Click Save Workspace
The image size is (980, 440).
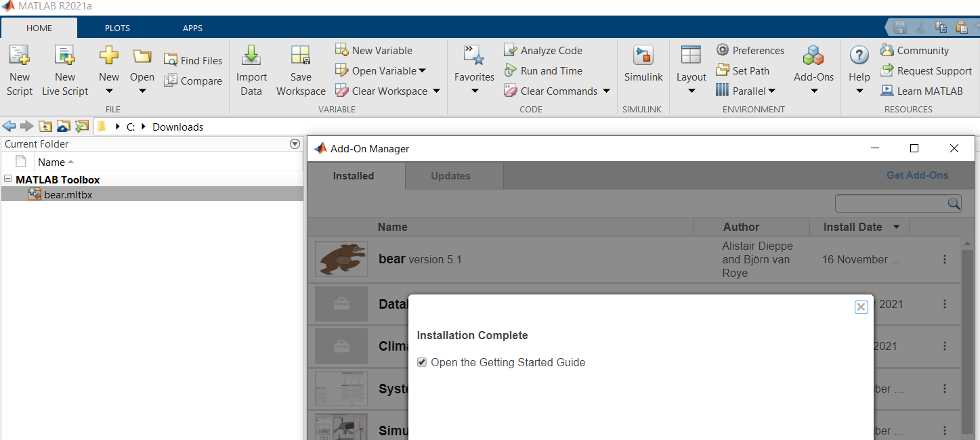[301, 71]
